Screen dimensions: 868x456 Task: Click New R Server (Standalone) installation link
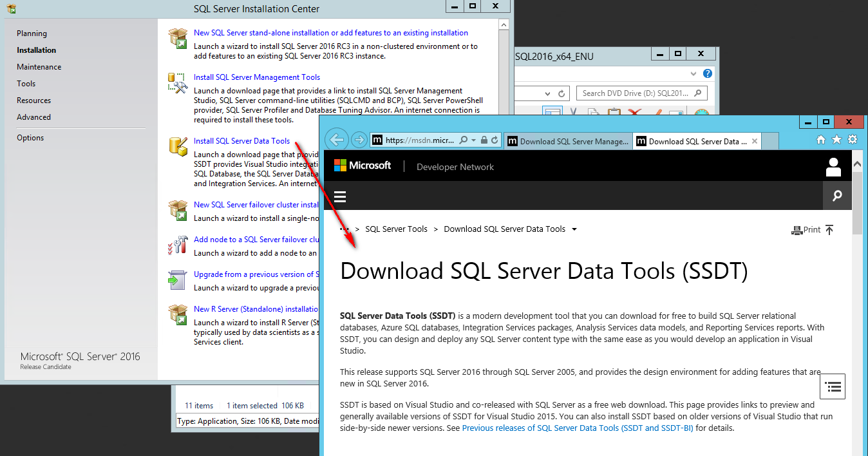pyautogui.click(x=256, y=309)
